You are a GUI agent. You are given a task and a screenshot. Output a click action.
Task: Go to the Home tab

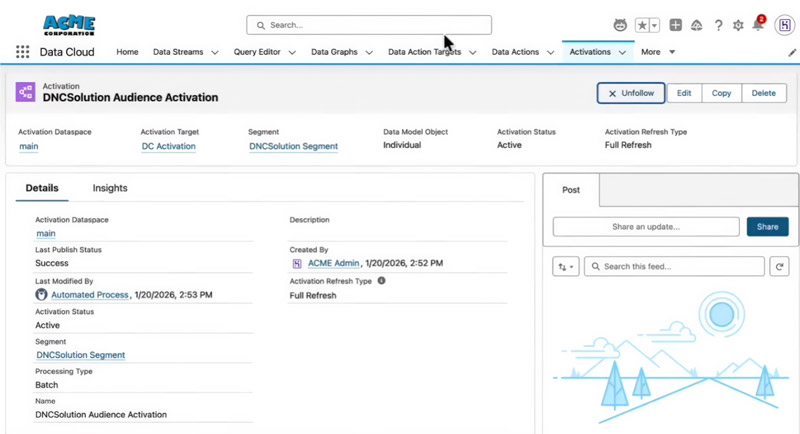coord(127,52)
